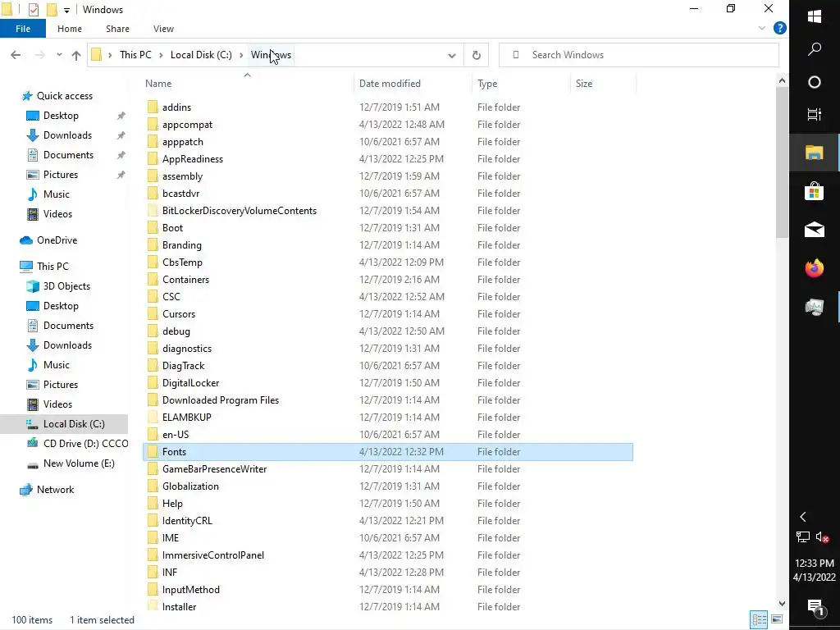
Task: Switch to Details view icon
Action: 759,619
